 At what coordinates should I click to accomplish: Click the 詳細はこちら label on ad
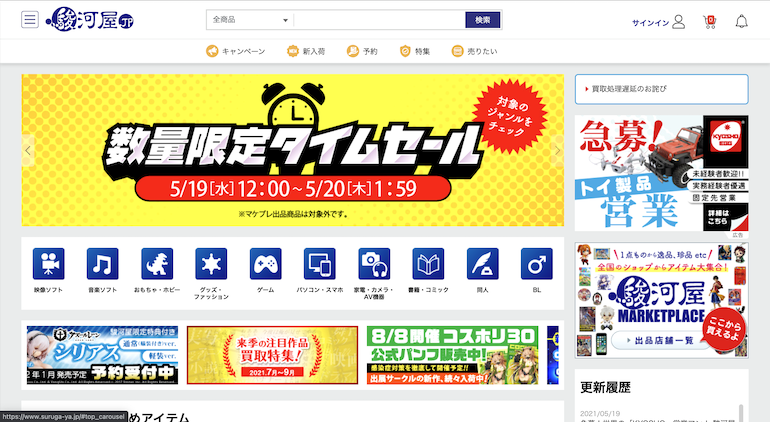[x=718, y=217]
